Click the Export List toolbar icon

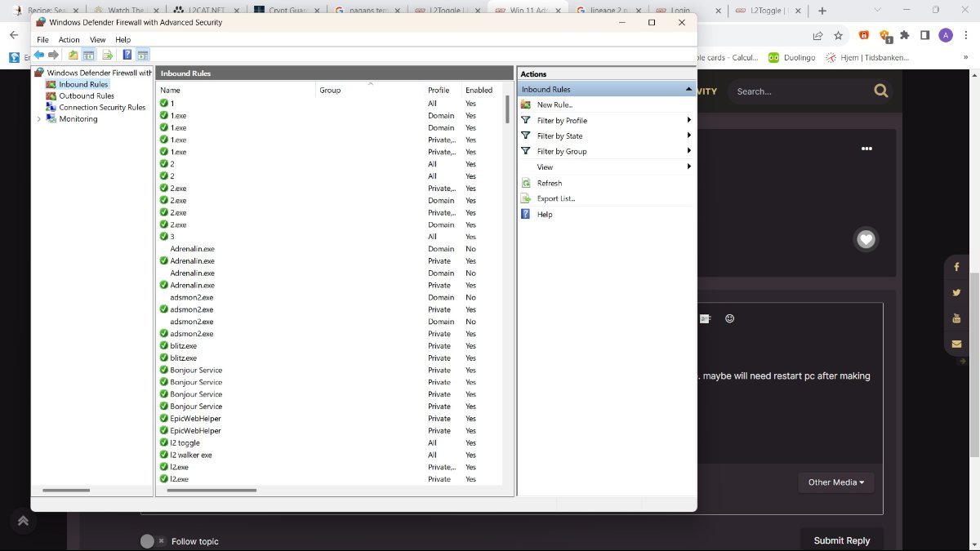coord(107,55)
